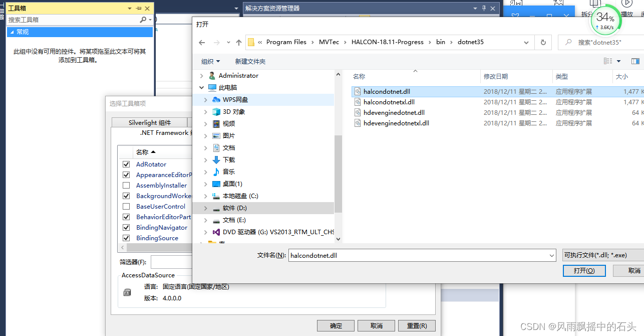Toggle the preview pane icon
Viewport: 644px width, 336px height.
click(635, 61)
